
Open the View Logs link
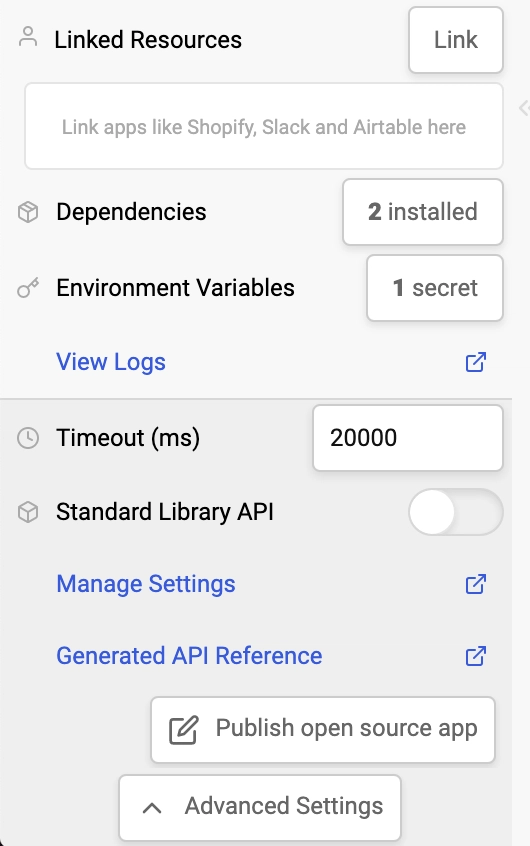tap(111, 361)
